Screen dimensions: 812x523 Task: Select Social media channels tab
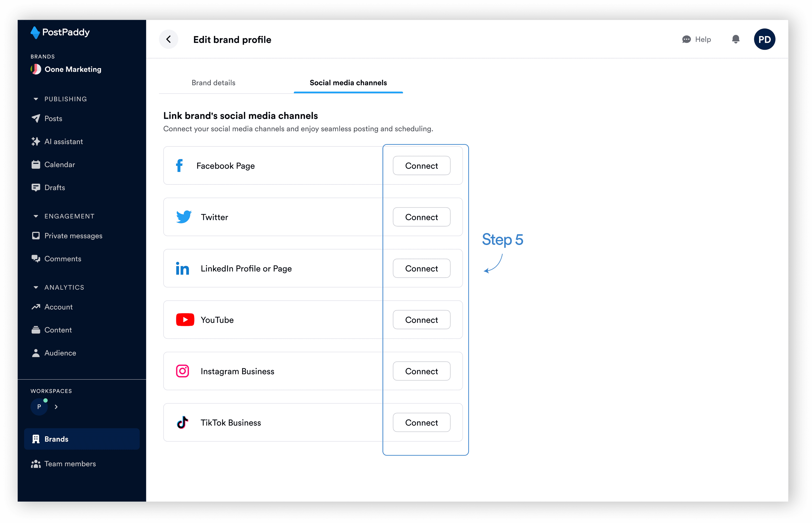(348, 83)
